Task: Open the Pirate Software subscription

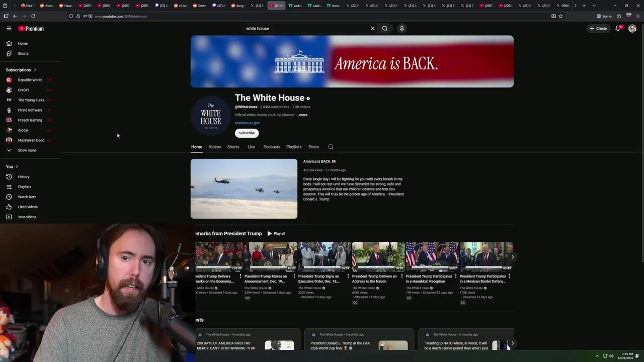Action: (30, 110)
